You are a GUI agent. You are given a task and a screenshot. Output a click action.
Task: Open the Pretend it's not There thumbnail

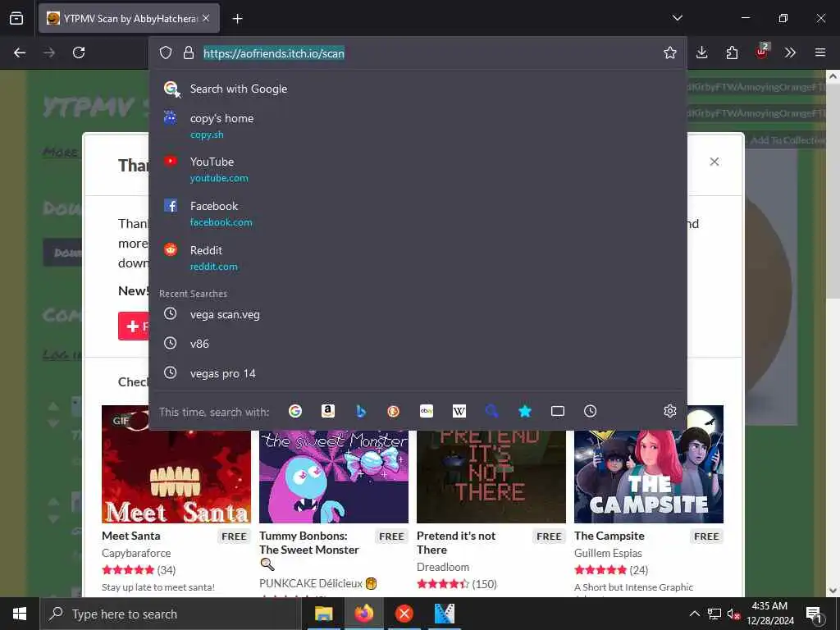click(x=491, y=477)
